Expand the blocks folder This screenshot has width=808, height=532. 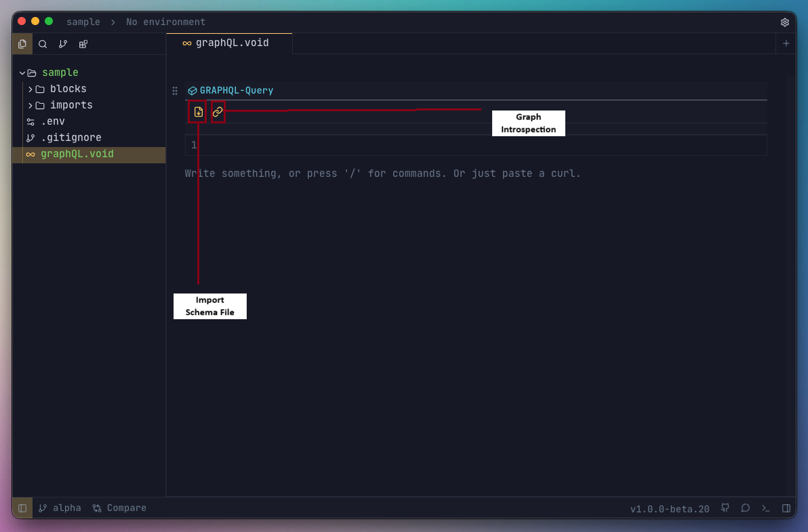(x=31, y=89)
